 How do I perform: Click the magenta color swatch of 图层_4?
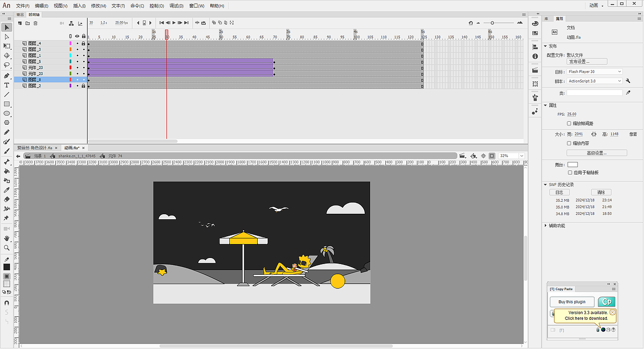(70, 43)
